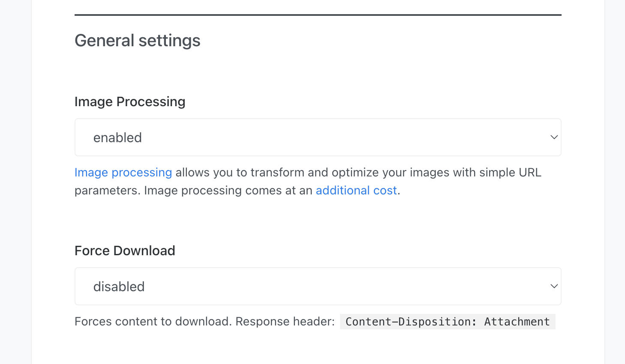Click "Content-Disposition:" in the code snippet

coord(411,322)
